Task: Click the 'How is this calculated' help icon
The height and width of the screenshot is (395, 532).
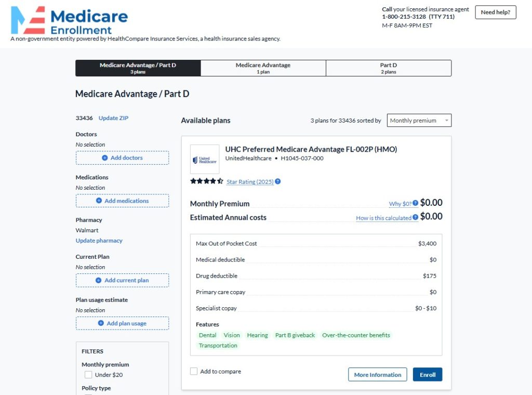Action: (416, 218)
